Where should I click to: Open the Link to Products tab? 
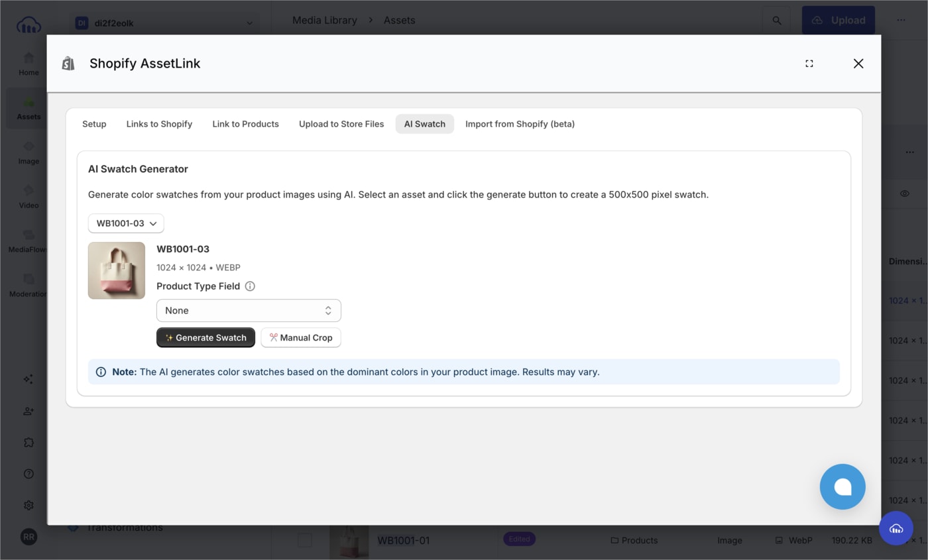pyautogui.click(x=245, y=124)
